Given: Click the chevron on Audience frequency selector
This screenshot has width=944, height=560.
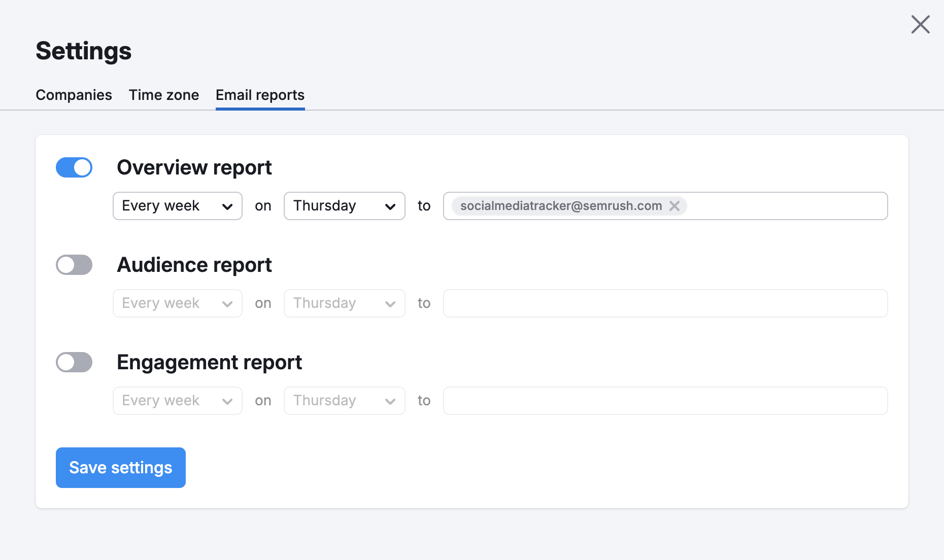Looking at the screenshot, I should tap(228, 303).
